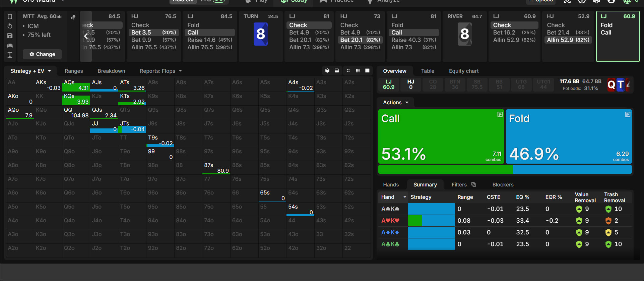Open the Hand column sort dropdown
Screen dimensions: 644x281
[x=405, y=197]
